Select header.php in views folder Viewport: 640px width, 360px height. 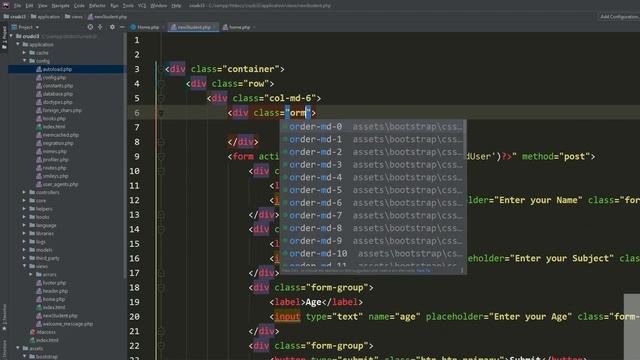click(x=55, y=291)
